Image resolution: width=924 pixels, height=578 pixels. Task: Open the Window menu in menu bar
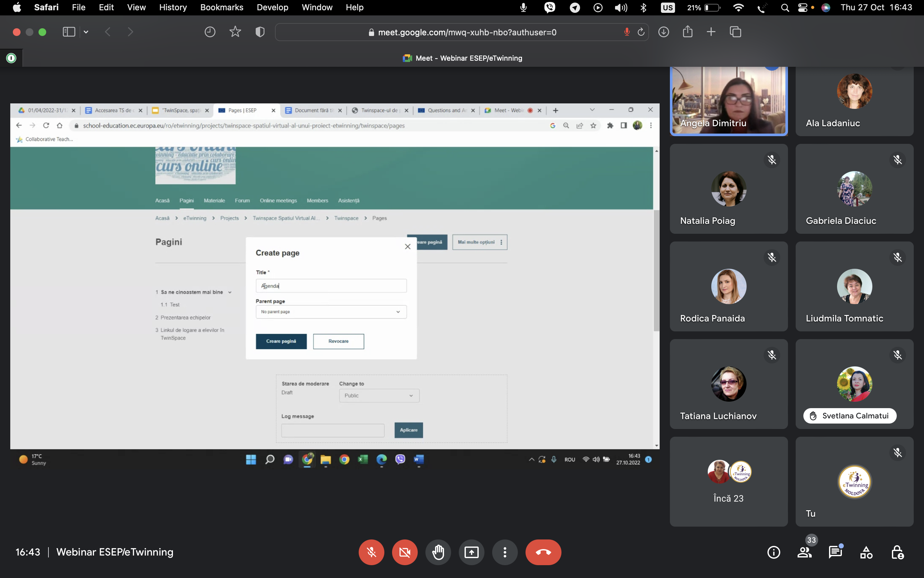click(x=317, y=7)
